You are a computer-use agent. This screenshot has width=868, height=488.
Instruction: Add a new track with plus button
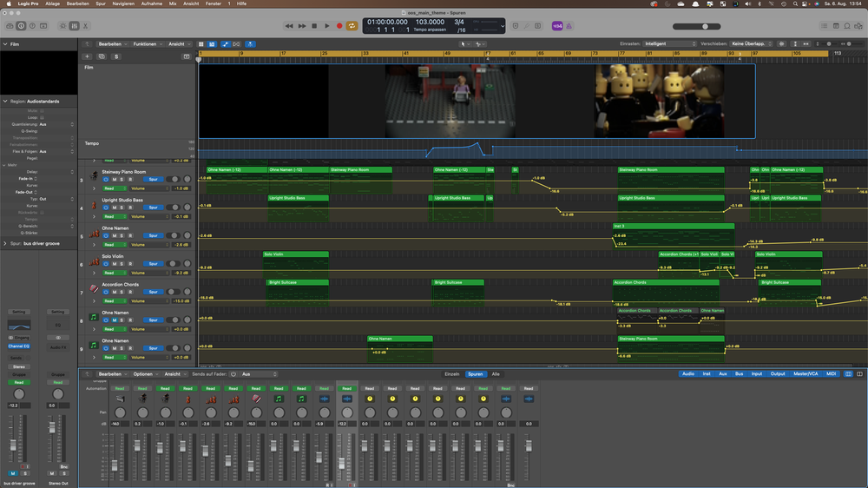tap(87, 56)
